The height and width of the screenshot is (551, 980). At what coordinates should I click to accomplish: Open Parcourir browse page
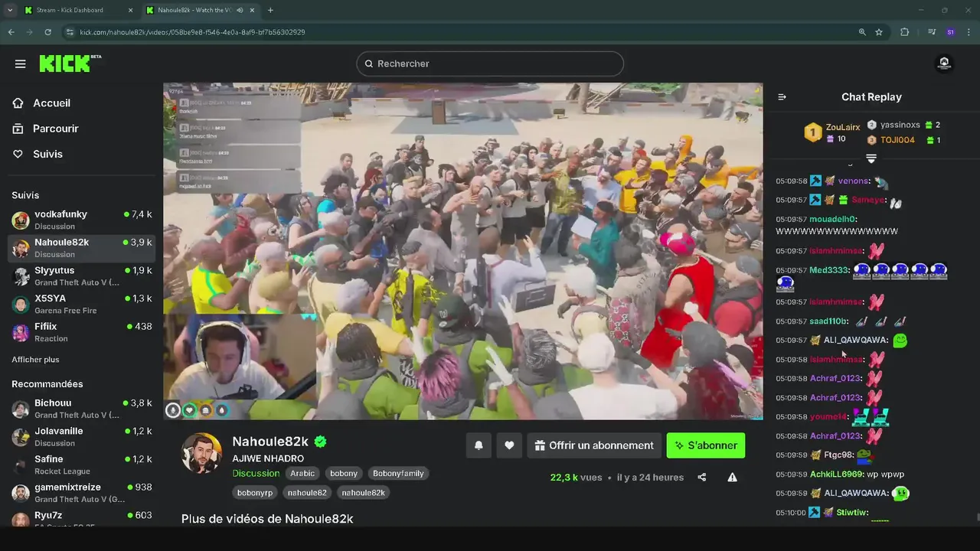coord(55,129)
